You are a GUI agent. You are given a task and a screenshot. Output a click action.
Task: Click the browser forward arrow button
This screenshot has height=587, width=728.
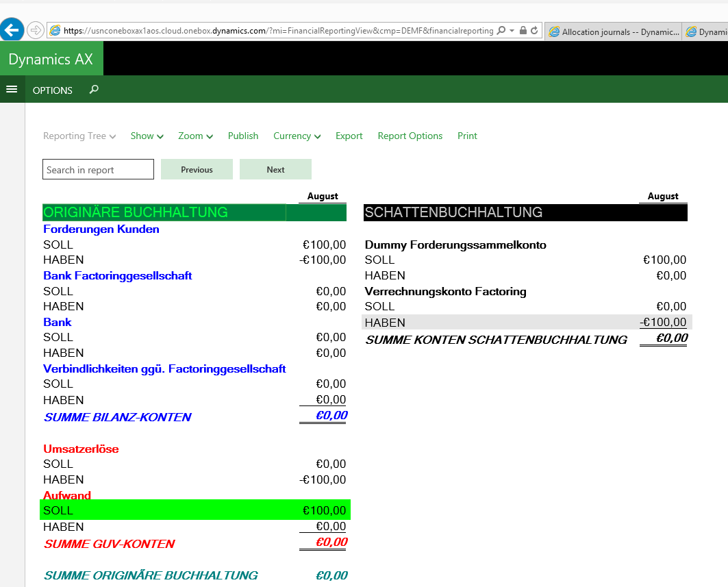coord(36,30)
